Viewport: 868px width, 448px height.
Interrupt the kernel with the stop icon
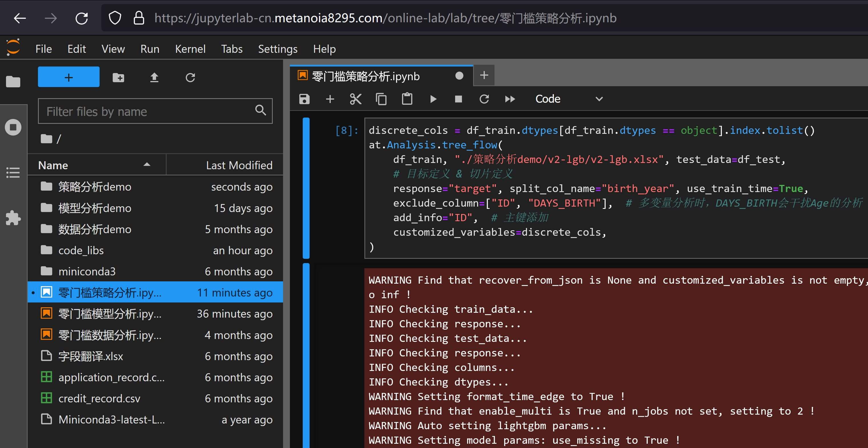pyautogui.click(x=458, y=99)
